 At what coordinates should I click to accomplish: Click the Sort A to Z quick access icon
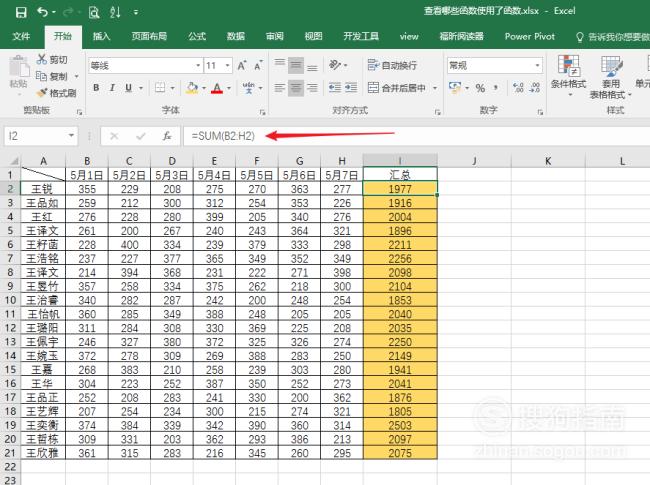point(115,12)
